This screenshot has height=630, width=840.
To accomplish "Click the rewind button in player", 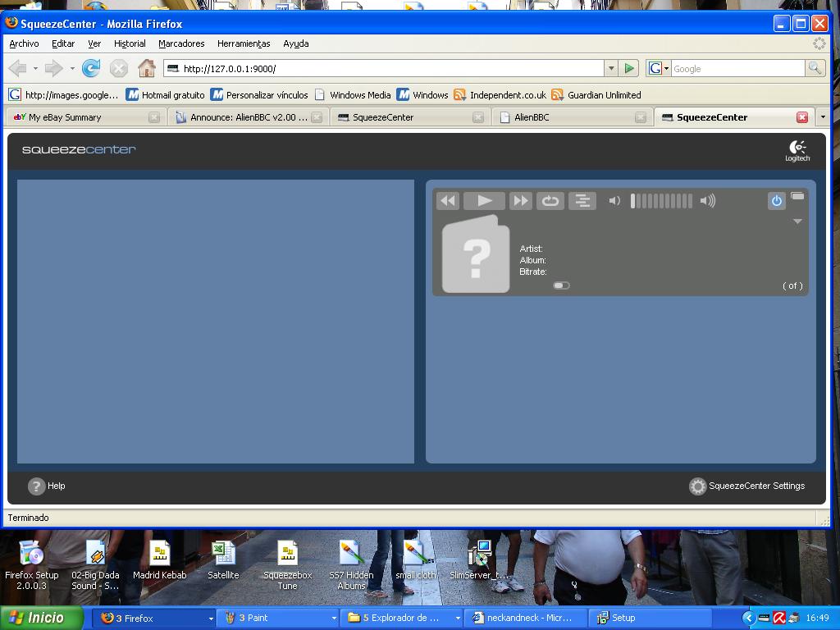I will point(447,201).
